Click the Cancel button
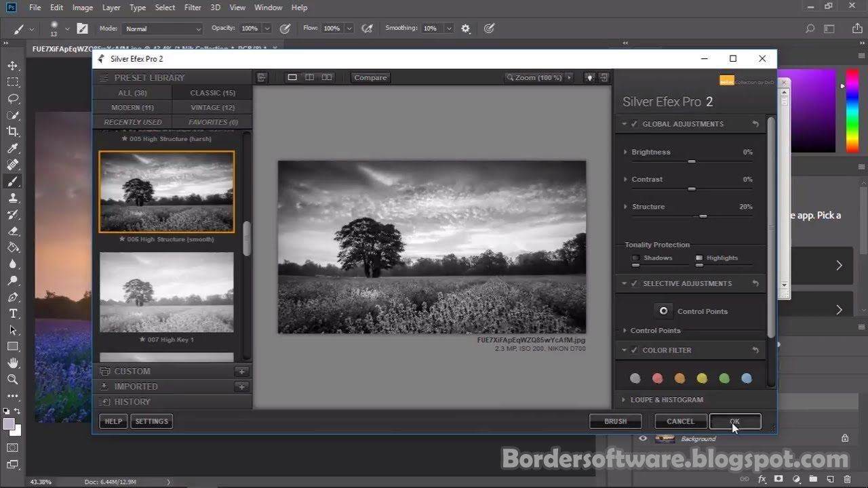This screenshot has height=488, width=868. [x=680, y=422]
